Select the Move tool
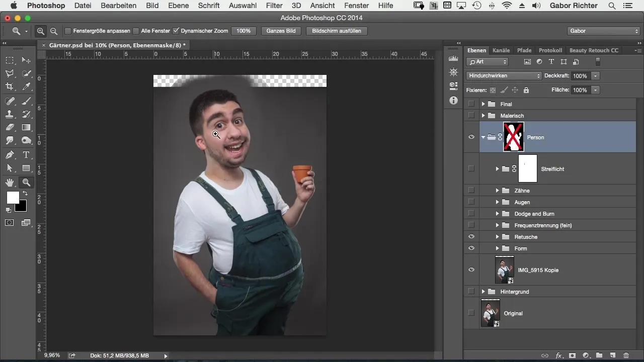 (27, 60)
